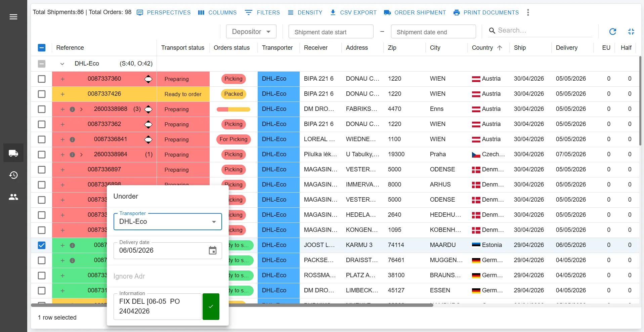Open the delivery date calendar picker

pyautogui.click(x=213, y=250)
